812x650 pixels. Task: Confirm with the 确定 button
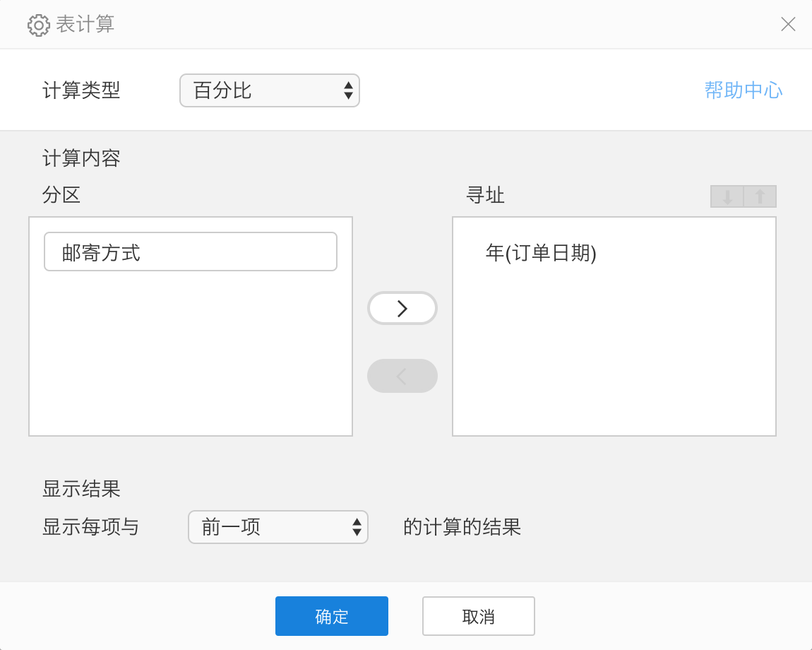point(332,616)
